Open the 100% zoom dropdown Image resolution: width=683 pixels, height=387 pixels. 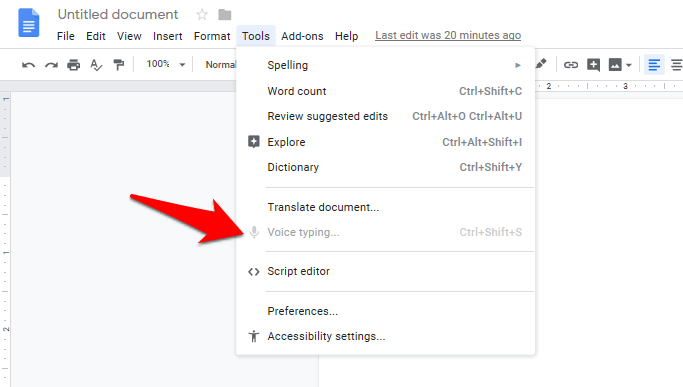[166, 64]
